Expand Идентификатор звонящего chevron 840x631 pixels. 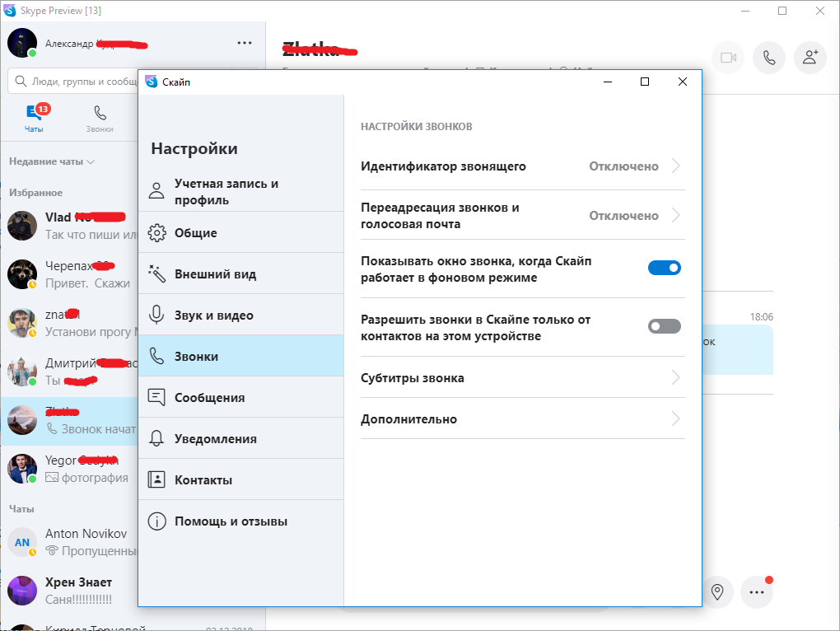tap(675, 166)
